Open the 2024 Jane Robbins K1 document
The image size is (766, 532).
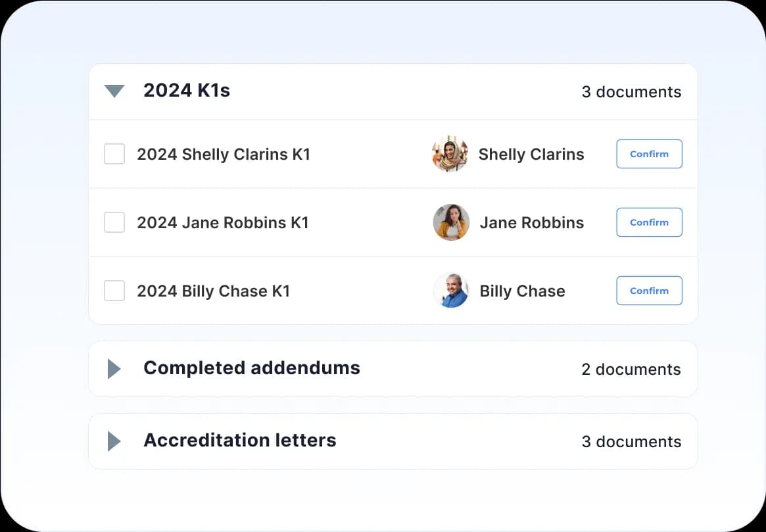(x=223, y=223)
